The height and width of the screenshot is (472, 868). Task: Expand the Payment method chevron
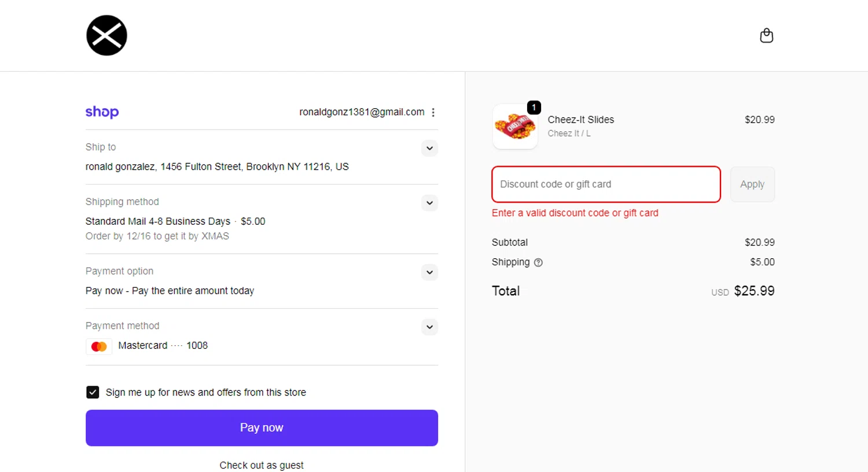pos(429,327)
